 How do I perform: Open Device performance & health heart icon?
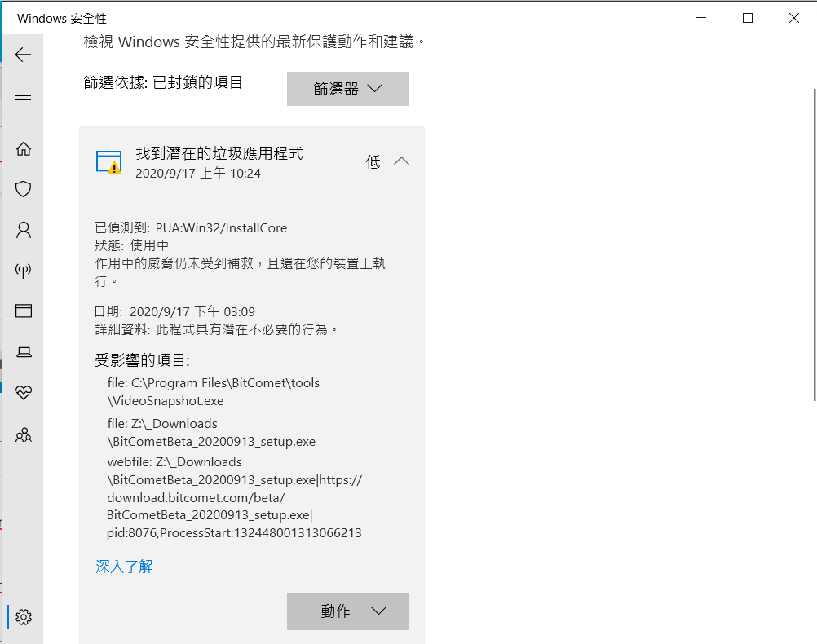tap(24, 392)
